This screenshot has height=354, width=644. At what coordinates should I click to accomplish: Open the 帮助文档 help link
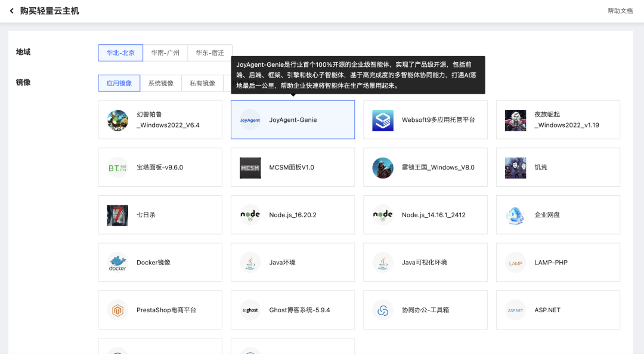pos(620,11)
